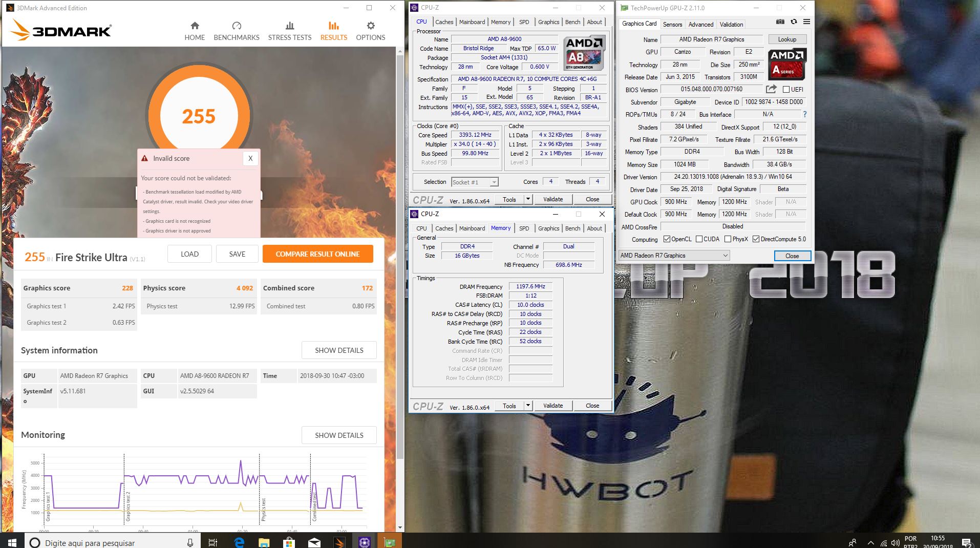Open Bench tab in top CPU-Z window

(572, 22)
